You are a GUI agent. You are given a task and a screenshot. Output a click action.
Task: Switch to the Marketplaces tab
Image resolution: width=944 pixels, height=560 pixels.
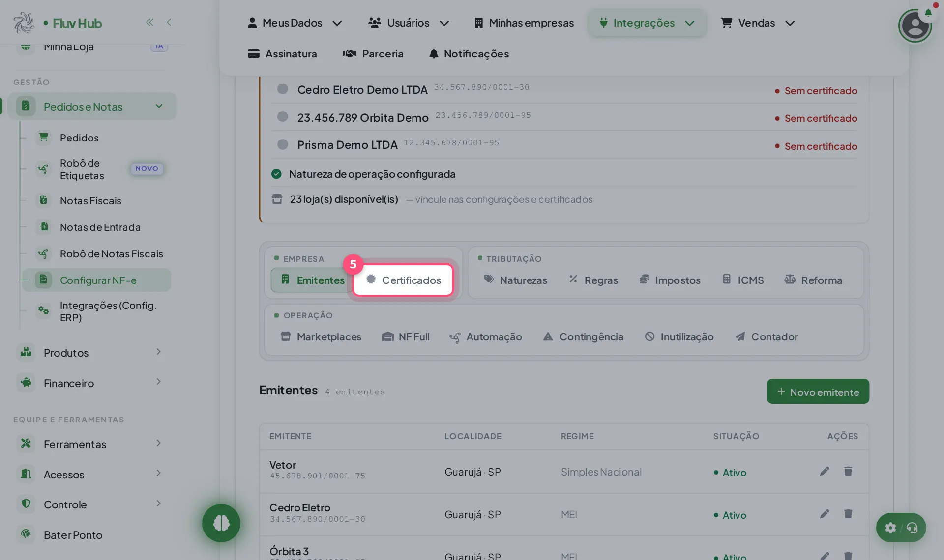(321, 337)
